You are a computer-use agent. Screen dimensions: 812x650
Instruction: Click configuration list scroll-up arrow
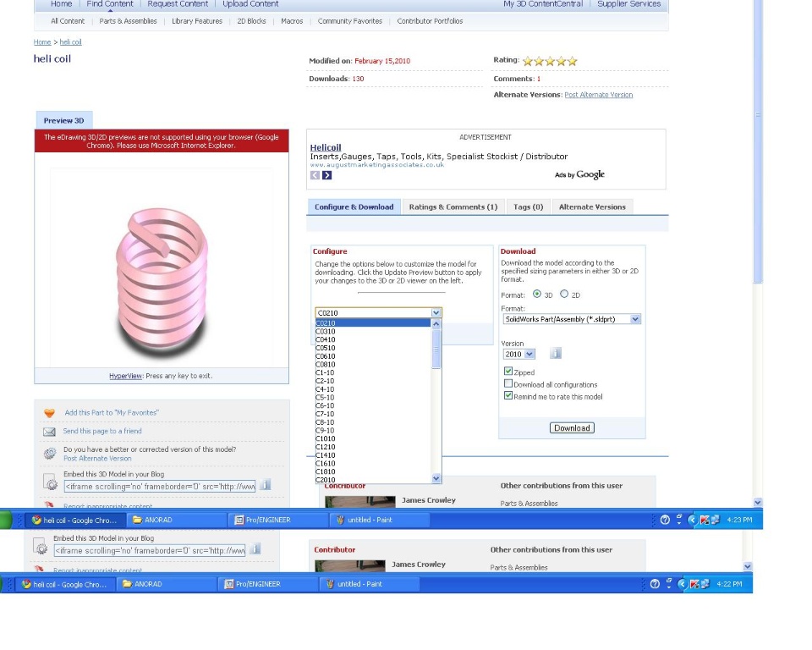[436, 323]
